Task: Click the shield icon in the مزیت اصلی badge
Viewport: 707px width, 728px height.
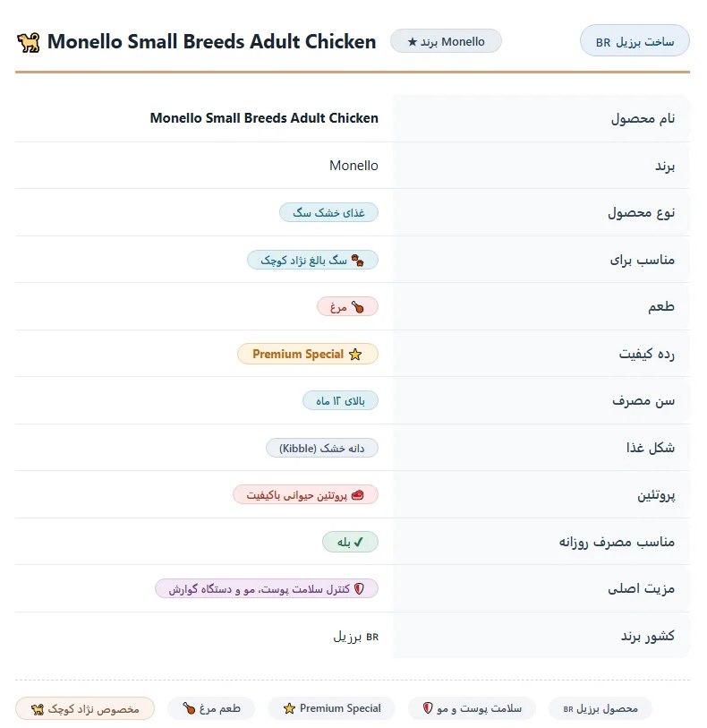Action: 359,588
